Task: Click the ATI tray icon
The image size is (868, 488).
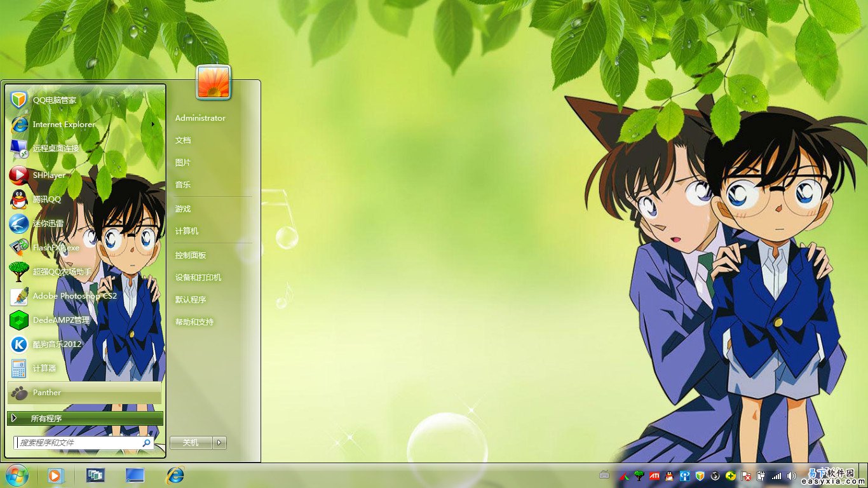Action: [x=653, y=476]
